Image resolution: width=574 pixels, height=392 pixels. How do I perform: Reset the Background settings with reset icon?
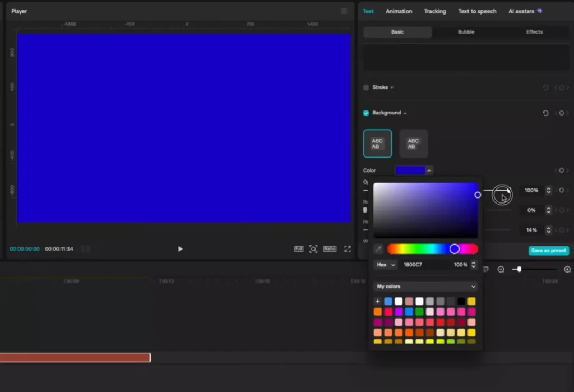[545, 113]
